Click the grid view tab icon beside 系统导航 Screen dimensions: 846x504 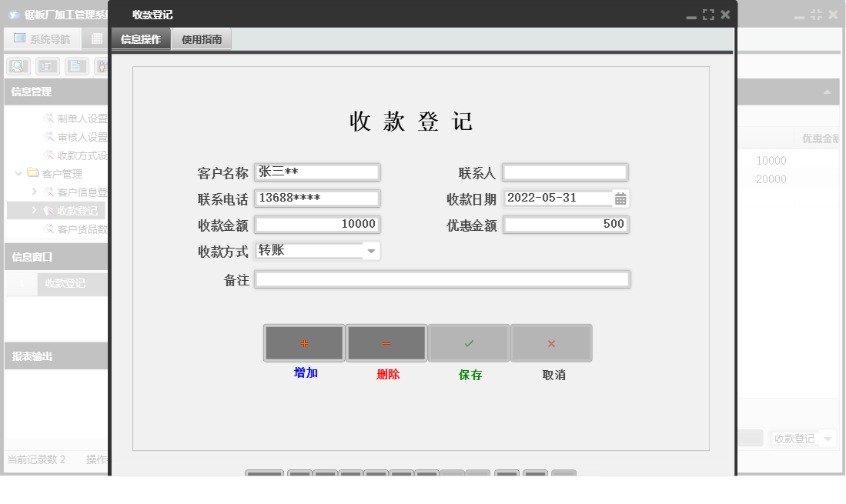(97, 38)
